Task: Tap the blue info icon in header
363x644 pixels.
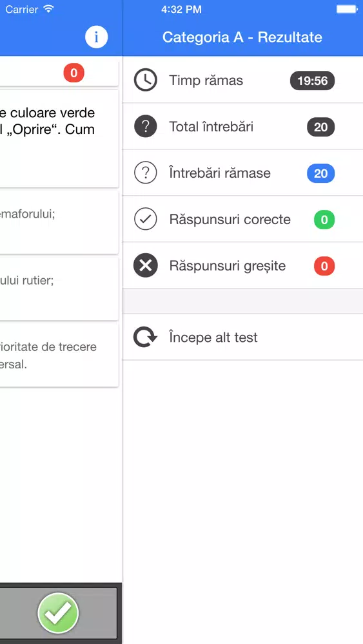Action: point(97,37)
